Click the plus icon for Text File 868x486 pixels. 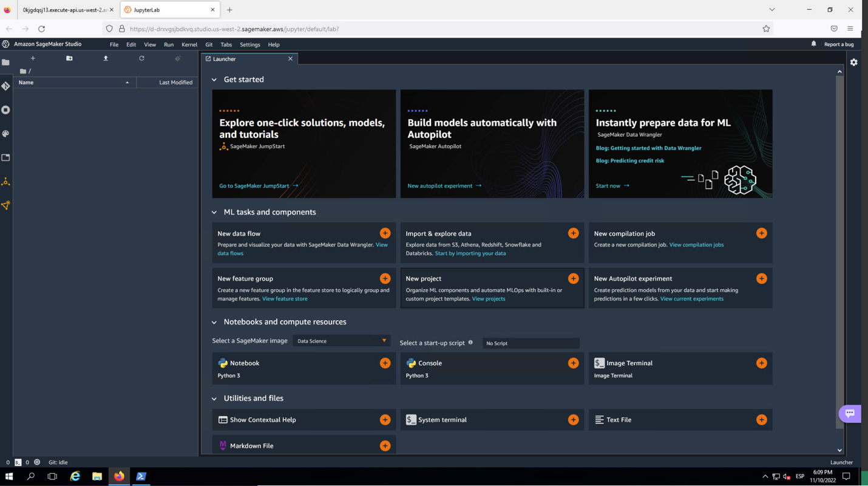[761, 420]
